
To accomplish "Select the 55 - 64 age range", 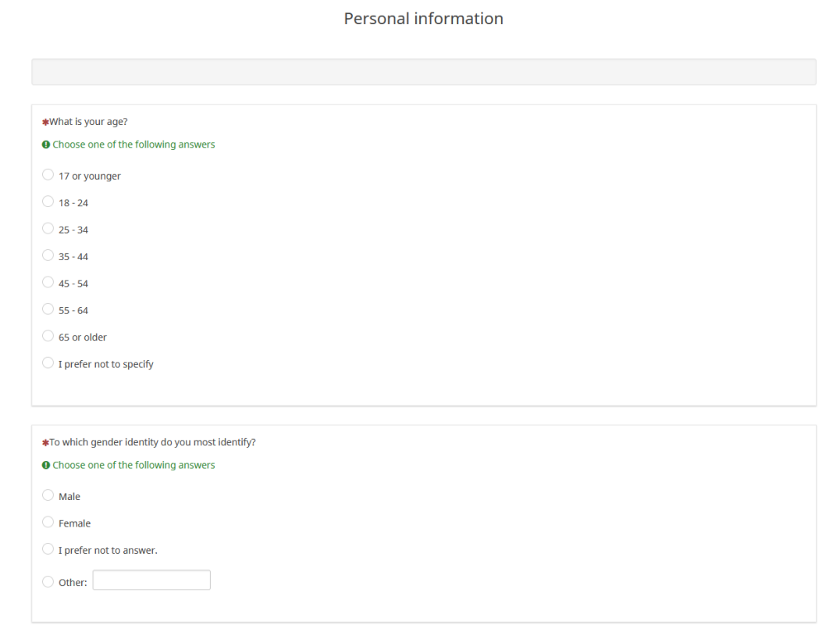I will point(48,309).
